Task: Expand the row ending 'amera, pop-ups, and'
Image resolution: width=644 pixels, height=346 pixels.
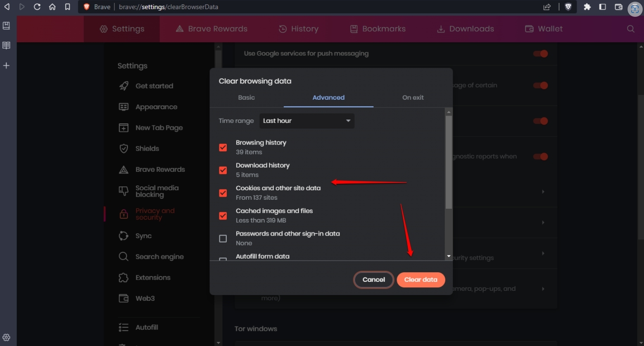Action: (x=543, y=289)
